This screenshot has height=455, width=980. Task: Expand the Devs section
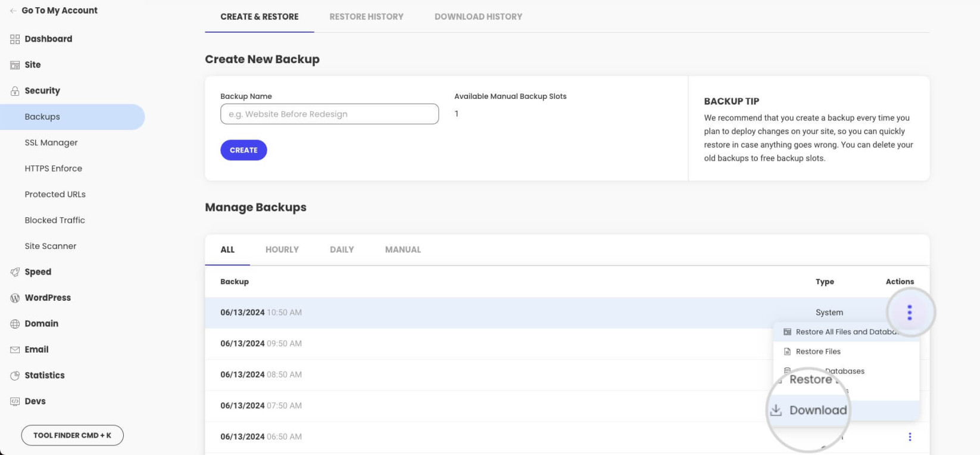[35, 401]
